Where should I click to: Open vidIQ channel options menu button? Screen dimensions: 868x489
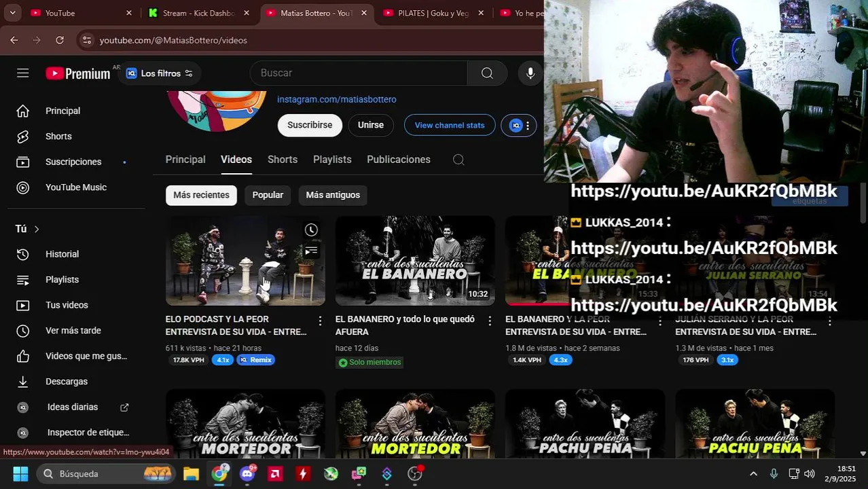(519, 125)
